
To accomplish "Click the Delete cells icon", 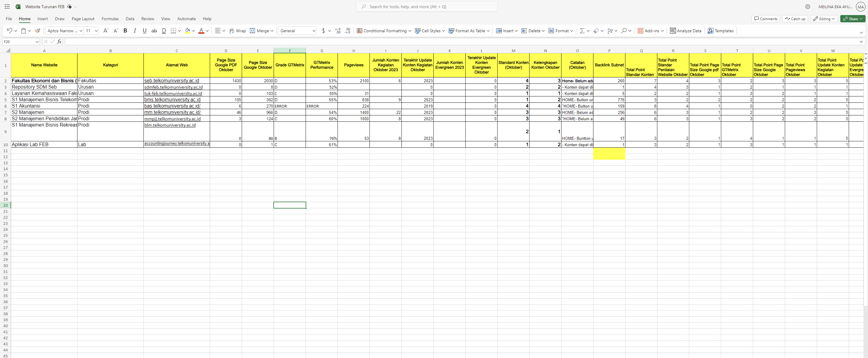I will click(524, 31).
